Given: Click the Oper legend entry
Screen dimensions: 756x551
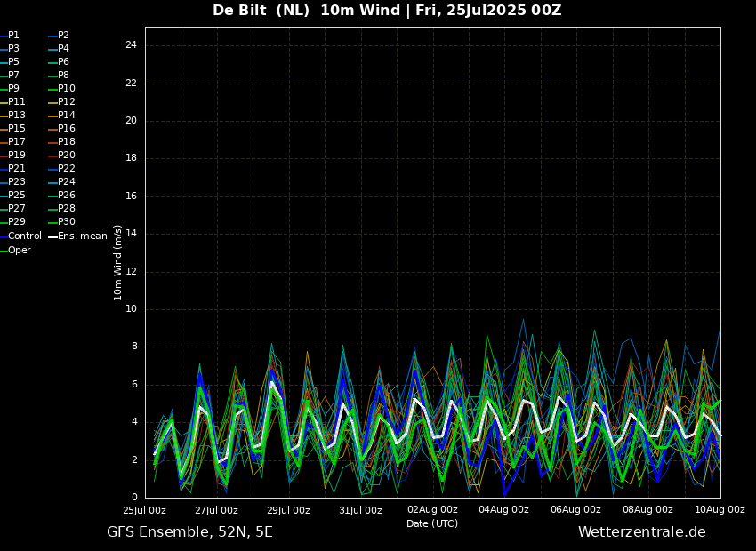Looking at the screenshot, I should click(x=19, y=251).
